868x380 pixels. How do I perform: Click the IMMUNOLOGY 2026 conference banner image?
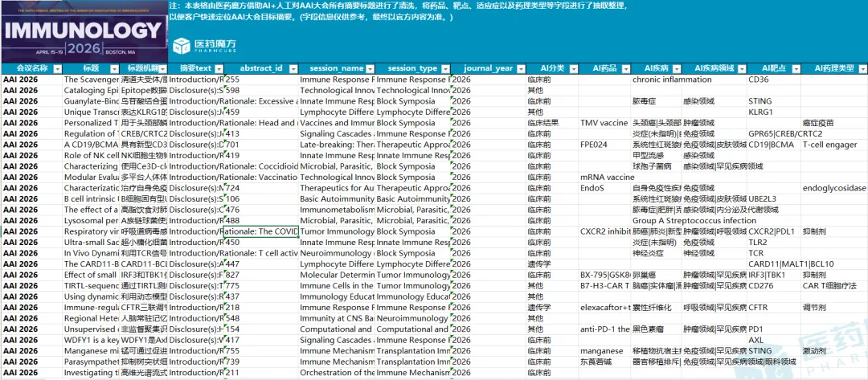click(x=84, y=31)
